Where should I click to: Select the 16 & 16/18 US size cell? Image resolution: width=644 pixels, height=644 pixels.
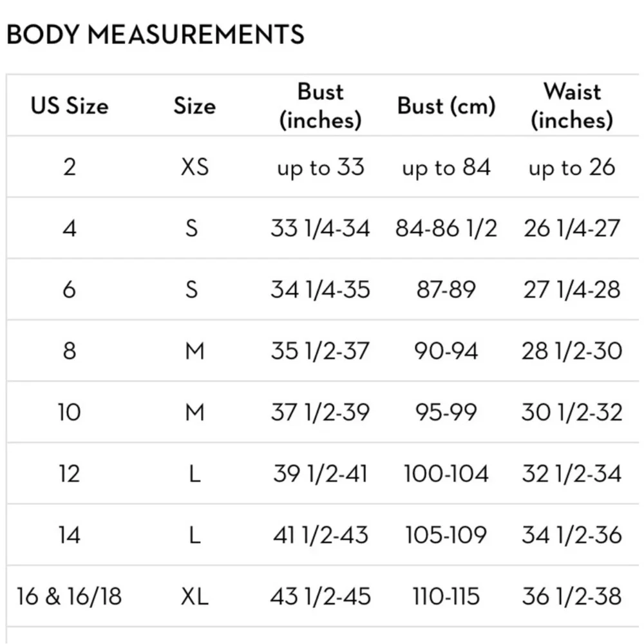[70, 596]
